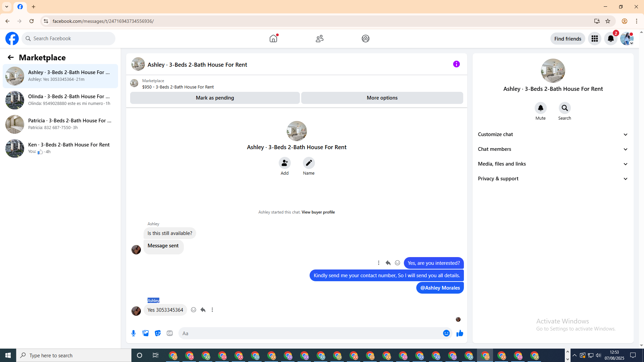Click the View buyer profile link

(318, 212)
